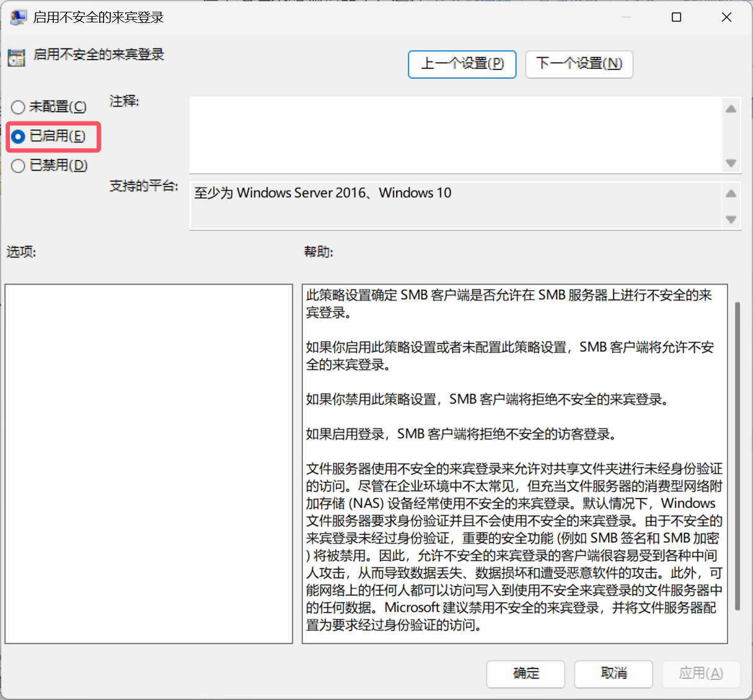Close the 启用不安全的来宾登录 dialog

[x=726, y=17]
